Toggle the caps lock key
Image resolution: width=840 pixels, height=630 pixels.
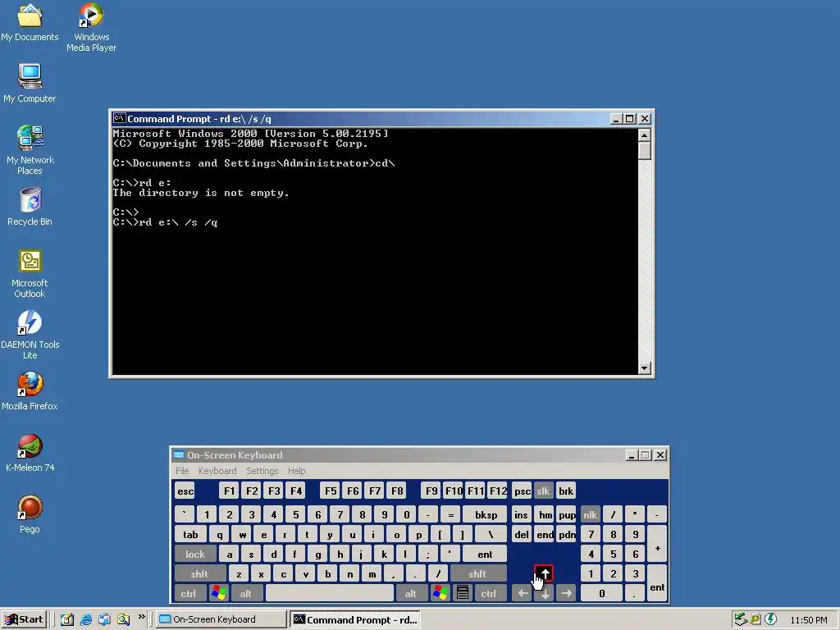[x=195, y=554]
